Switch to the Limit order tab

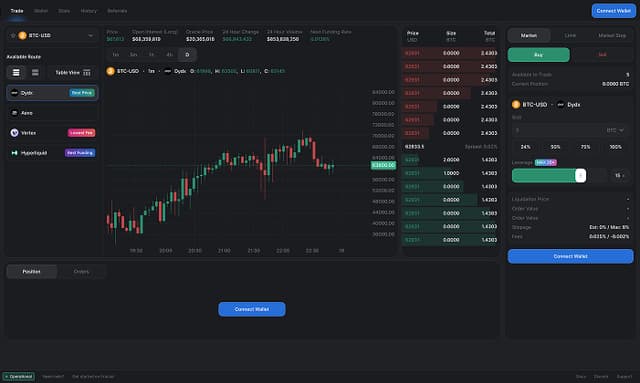[570, 36]
